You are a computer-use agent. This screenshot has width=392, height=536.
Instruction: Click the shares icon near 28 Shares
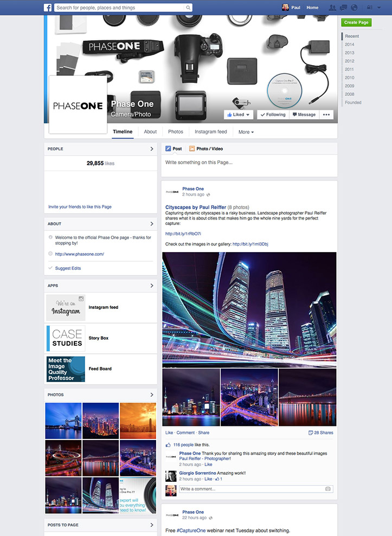click(x=311, y=433)
